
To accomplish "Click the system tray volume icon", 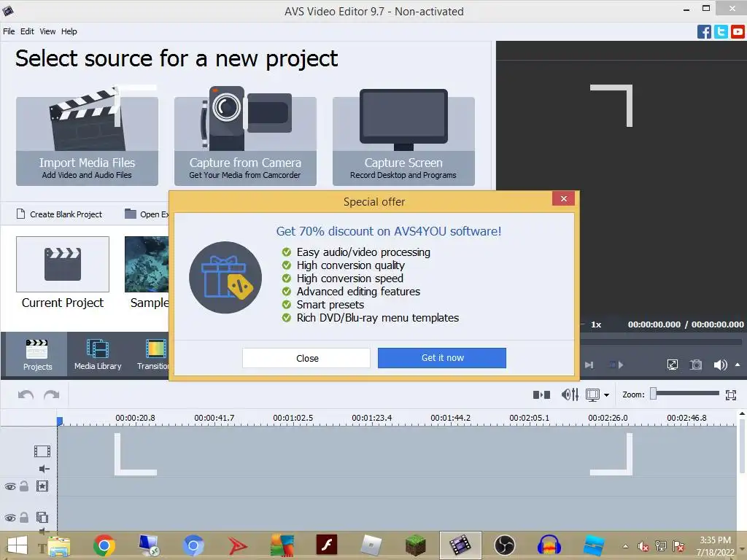I will [x=643, y=547].
